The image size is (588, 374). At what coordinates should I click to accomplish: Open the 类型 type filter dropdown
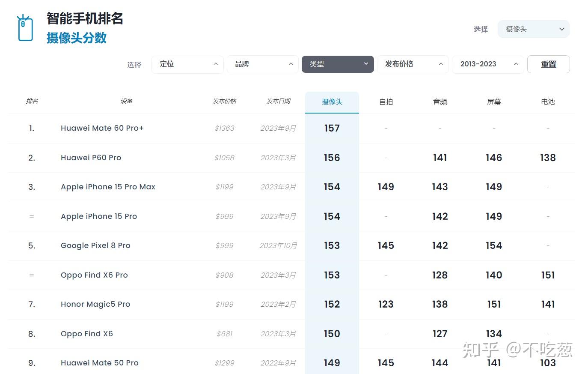pos(338,64)
